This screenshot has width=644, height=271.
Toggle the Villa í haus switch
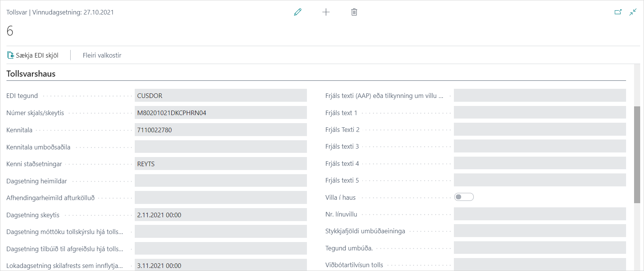464,197
